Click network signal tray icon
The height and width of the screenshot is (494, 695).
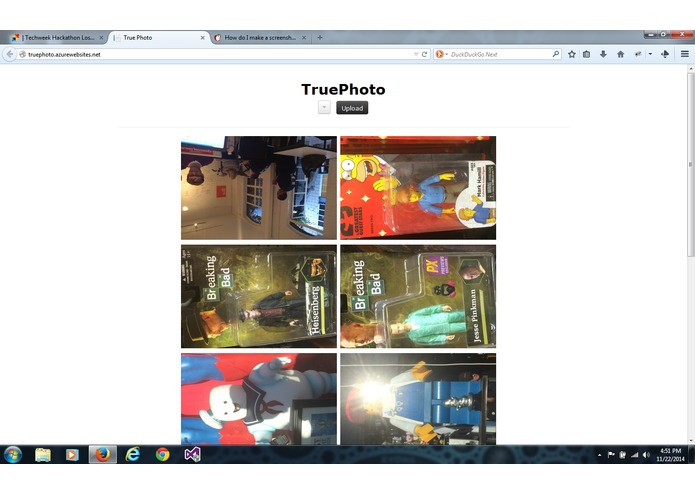click(634, 455)
